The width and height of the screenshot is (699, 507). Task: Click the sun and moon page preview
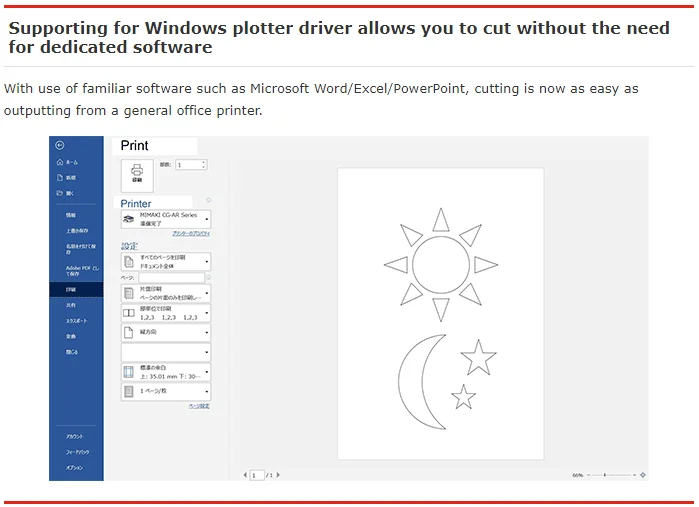click(x=440, y=313)
